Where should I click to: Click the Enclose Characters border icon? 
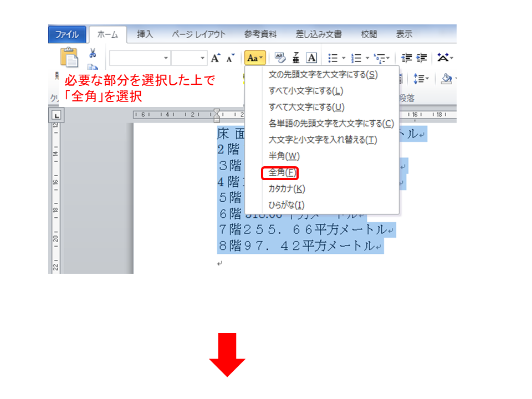point(311,58)
